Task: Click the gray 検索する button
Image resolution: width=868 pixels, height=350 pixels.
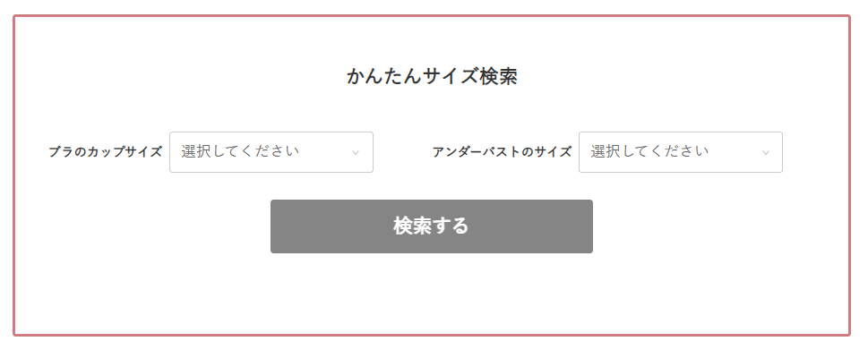Action: (x=432, y=226)
